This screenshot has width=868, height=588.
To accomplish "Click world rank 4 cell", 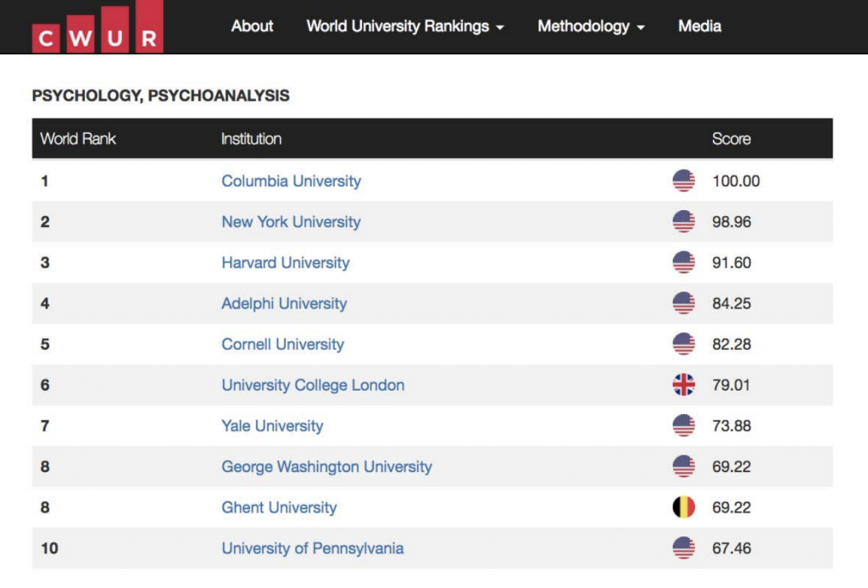I will [x=45, y=303].
